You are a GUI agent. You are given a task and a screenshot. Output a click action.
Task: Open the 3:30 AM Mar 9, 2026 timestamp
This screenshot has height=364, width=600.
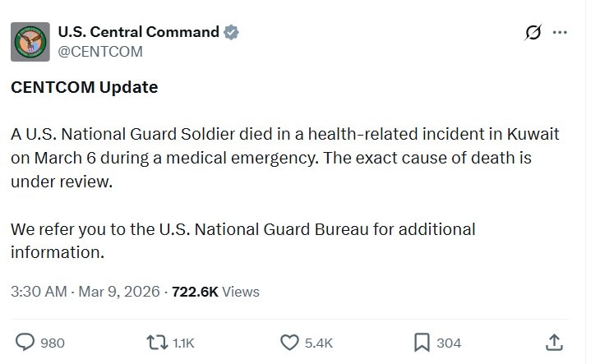85,292
